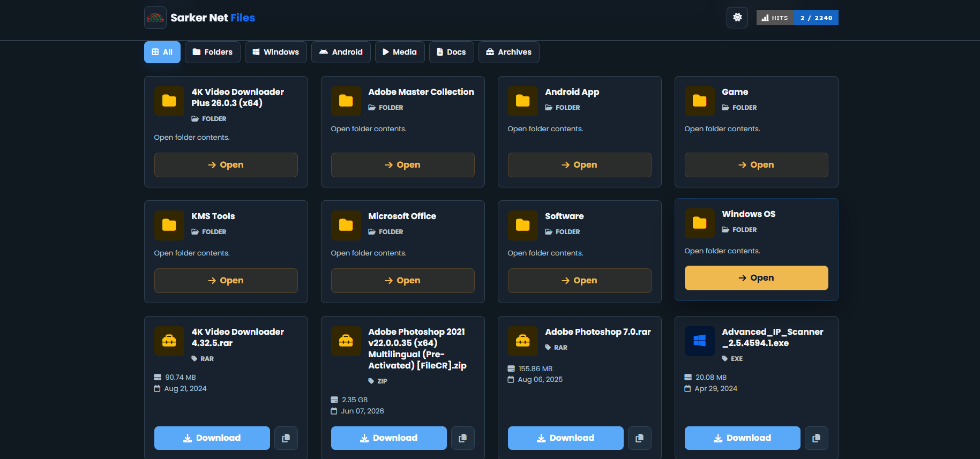Click the 4K Video Downloader Plus 26.0.3 title

tap(238, 97)
